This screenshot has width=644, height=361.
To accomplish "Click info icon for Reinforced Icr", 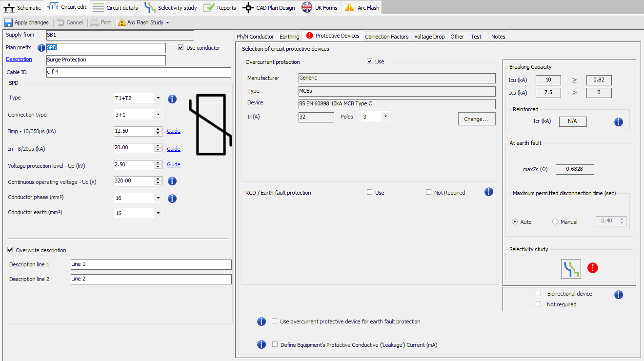I will point(619,122).
